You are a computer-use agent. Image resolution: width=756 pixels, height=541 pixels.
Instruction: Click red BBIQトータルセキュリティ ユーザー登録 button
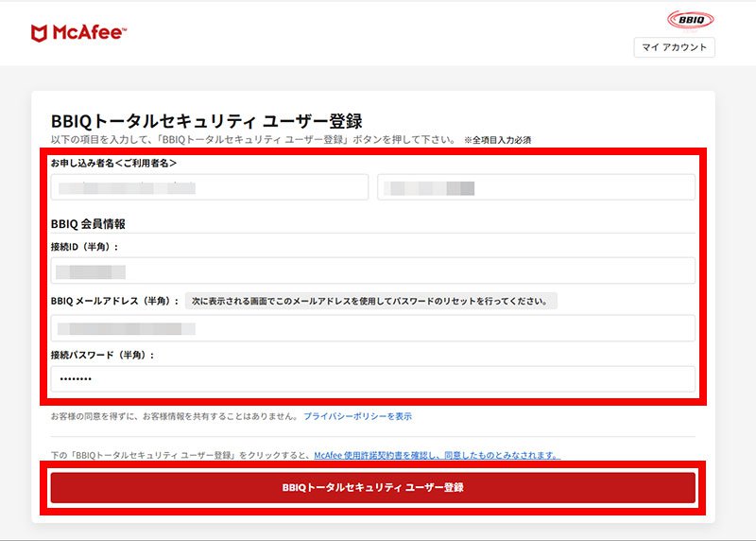pyautogui.click(x=373, y=487)
